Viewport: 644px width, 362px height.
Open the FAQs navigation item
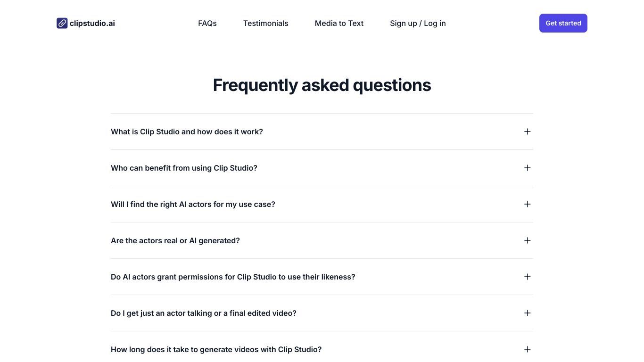(x=207, y=23)
